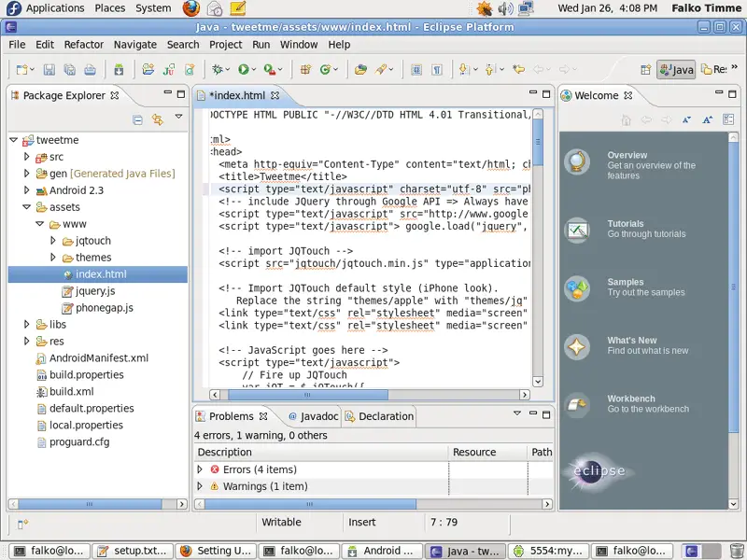Viewport: 747px width, 560px height.
Task: Expand Warnings (1 item) in Problems
Action: click(200, 485)
